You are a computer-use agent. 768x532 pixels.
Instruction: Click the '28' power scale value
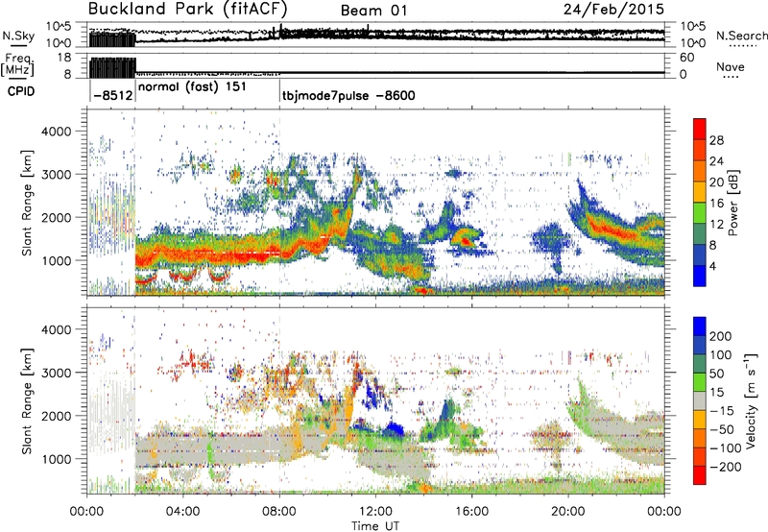click(716, 141)
